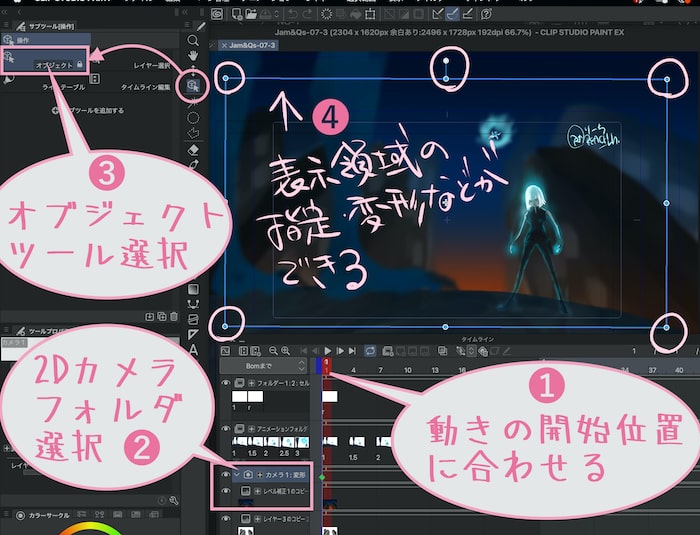The height and width of the screenshot is (535, 700).
Task: Click frame 10 on the timeline ruler
Action: point(408,370)
